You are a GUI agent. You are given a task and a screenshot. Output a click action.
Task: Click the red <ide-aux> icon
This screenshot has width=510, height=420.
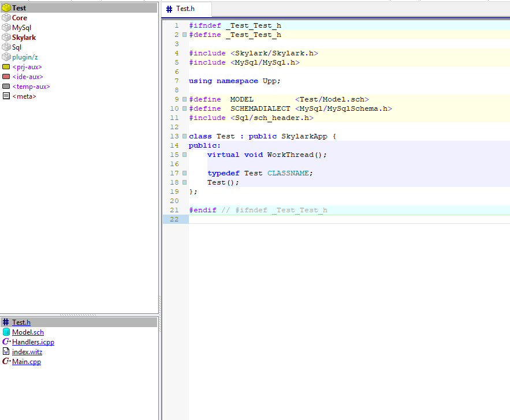click(x=6, y=77)
